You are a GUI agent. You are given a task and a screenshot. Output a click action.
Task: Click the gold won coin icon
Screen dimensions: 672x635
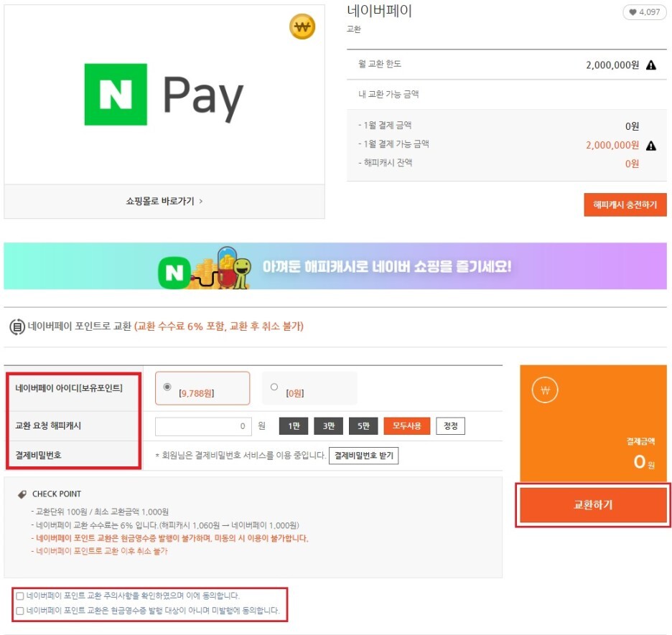(302, 27)
